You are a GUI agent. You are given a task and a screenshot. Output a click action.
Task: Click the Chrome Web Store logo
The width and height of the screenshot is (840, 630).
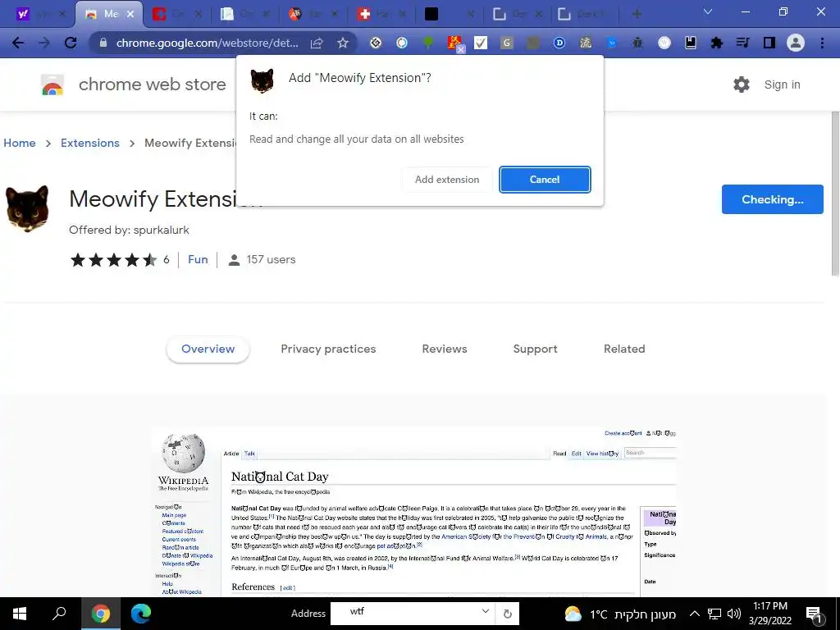(52, 84)
